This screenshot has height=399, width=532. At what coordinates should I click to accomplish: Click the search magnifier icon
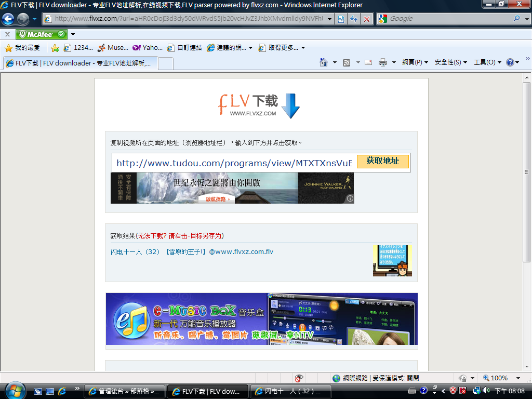pos(516,19)
